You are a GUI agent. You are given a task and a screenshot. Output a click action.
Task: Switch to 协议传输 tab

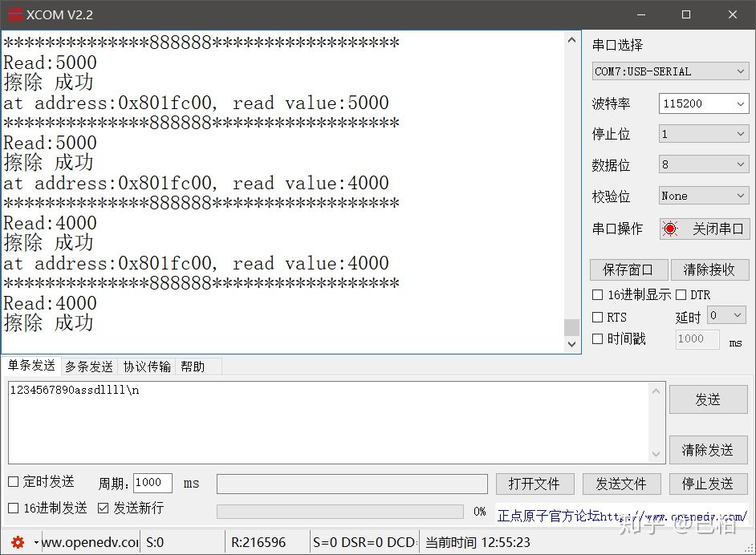tap(147, 367)
